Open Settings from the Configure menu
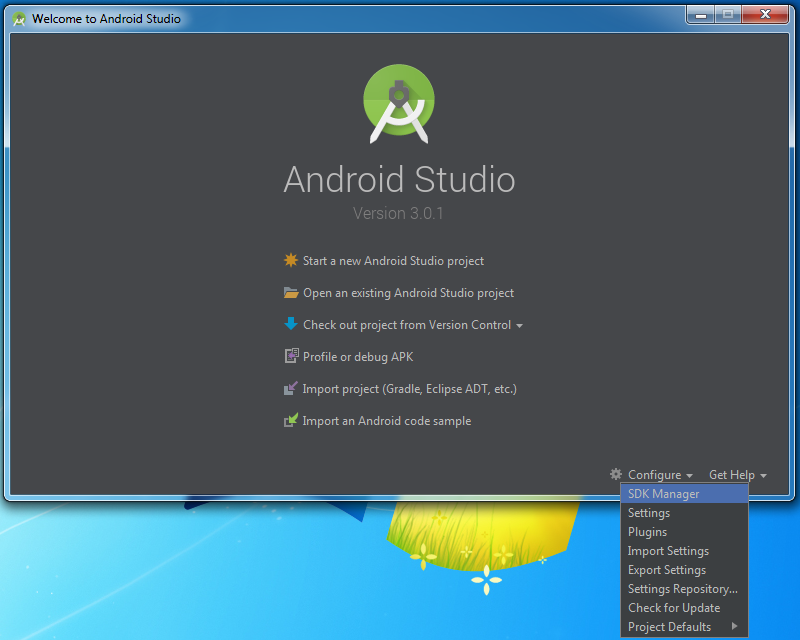 (649, 513)
